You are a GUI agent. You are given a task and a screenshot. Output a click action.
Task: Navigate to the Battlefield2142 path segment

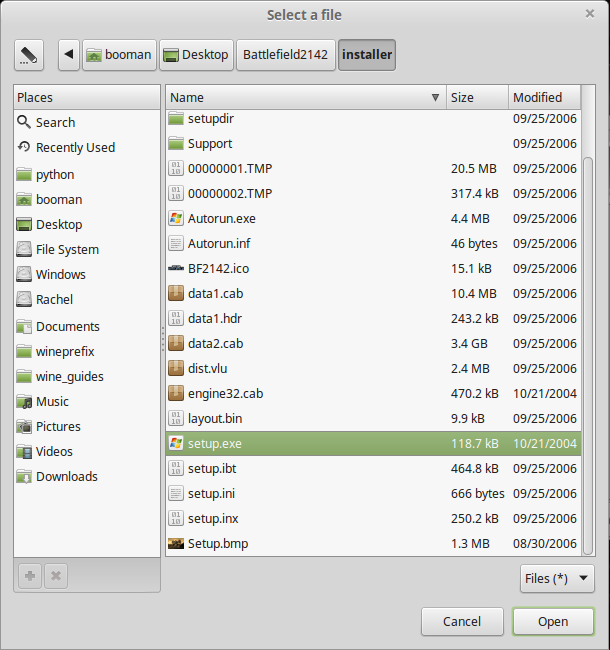(x=286, y=55)
